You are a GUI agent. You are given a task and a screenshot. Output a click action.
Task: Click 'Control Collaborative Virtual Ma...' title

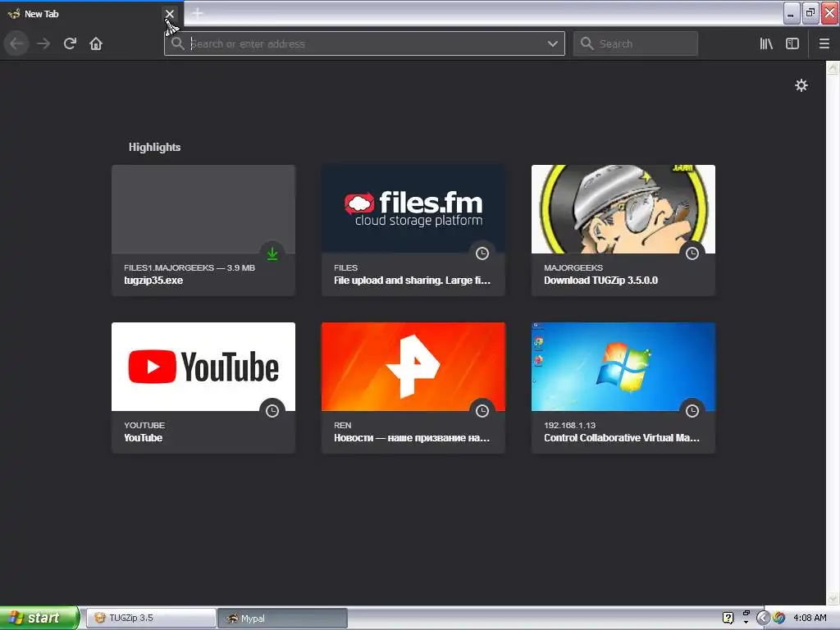pyautogui.click(x=622, y=438)
